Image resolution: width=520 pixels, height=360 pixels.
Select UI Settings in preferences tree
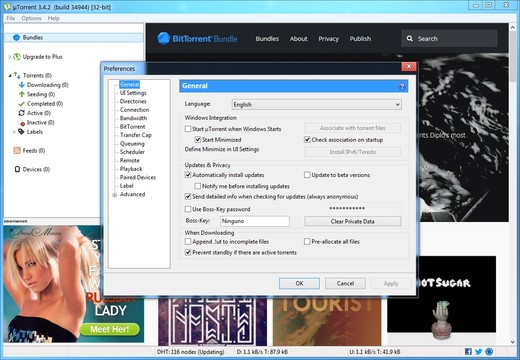(x=133, y=93)
